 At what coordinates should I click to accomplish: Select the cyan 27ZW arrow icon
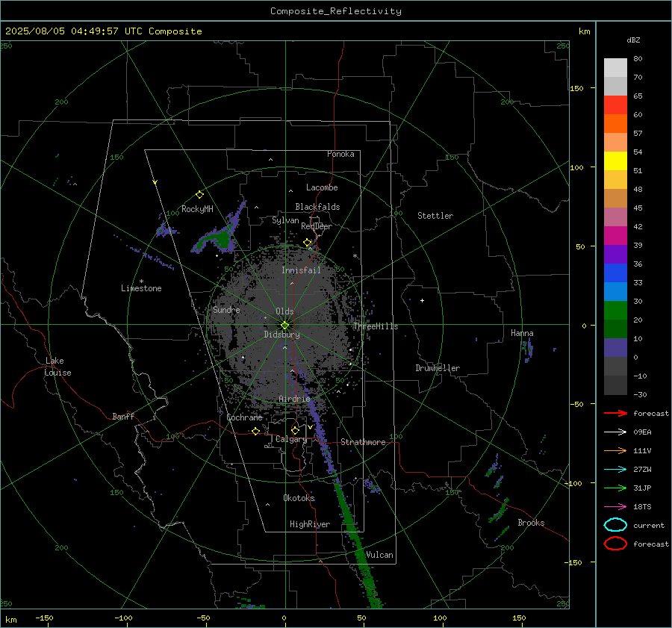tap(615, 470)
